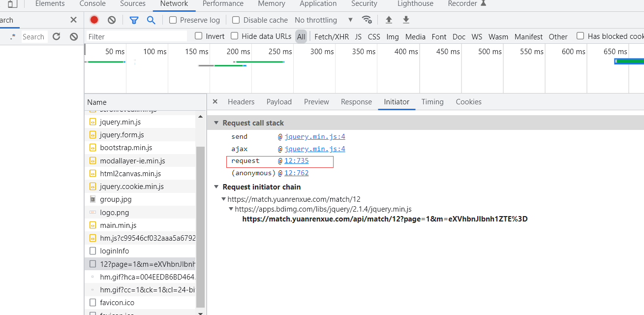
Task: Open the No throttling dropdown
Action: (x=324, y=20)
